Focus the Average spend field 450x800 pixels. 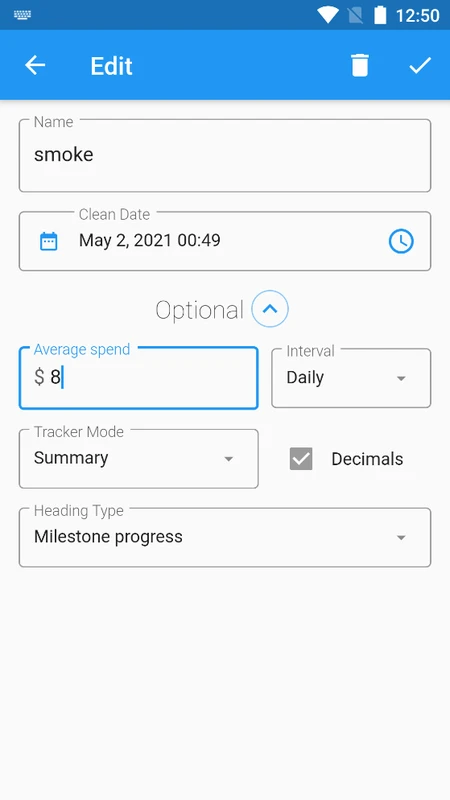point(139,378)
